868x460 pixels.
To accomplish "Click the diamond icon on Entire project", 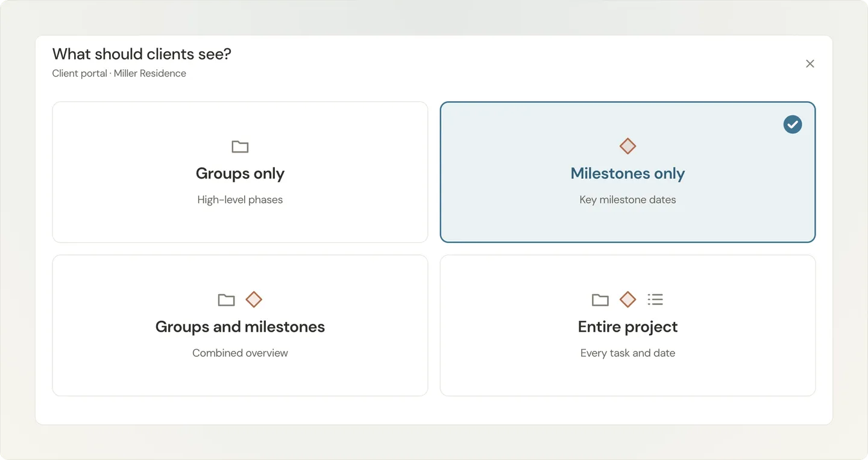I will (x=627, y=300).
